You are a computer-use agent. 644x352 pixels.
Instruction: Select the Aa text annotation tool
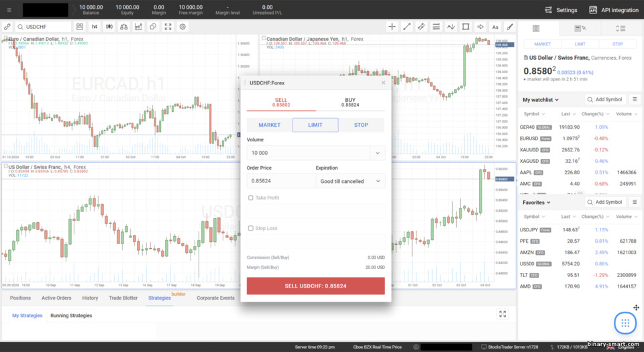pyautogui.click(x=495, y=27)
